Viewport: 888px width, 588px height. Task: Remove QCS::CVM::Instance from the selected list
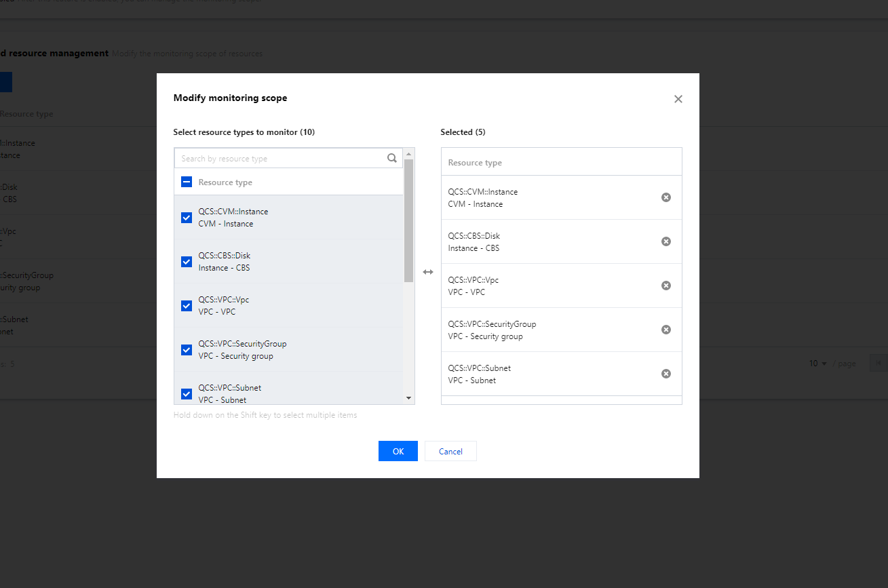666,197
